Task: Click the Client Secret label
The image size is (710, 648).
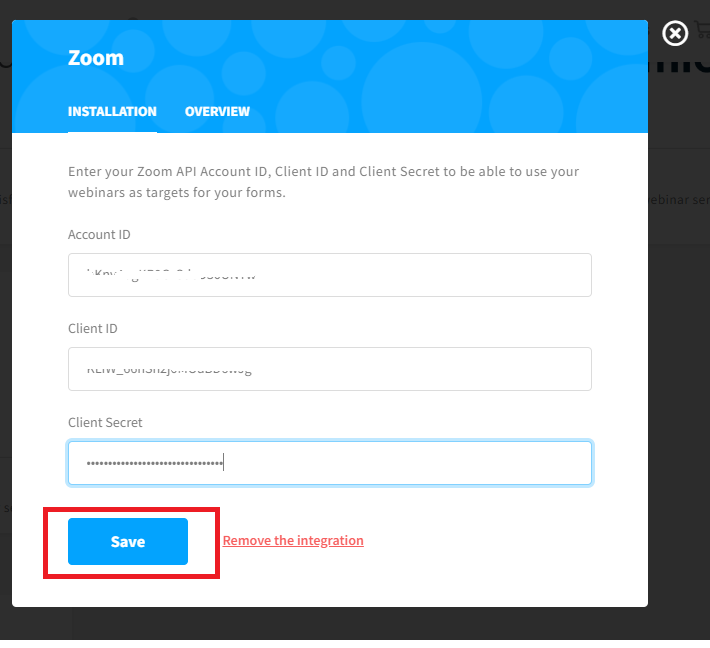Action: tap(105, 422)
